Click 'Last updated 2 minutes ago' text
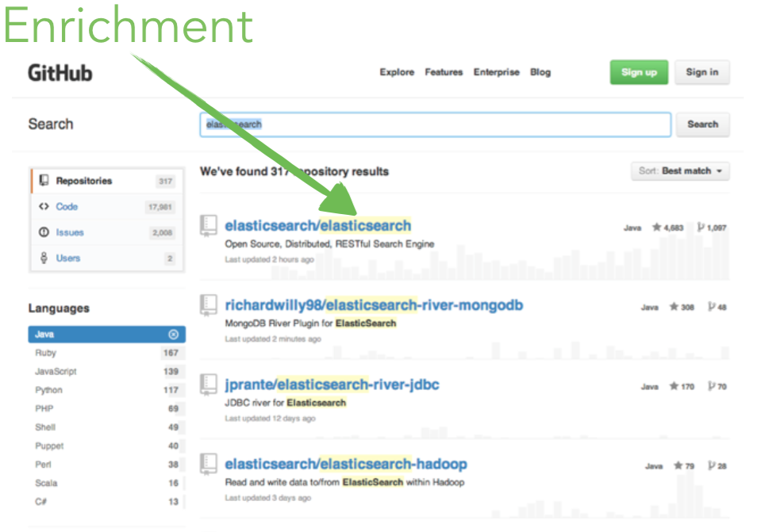 click(273, 339)
